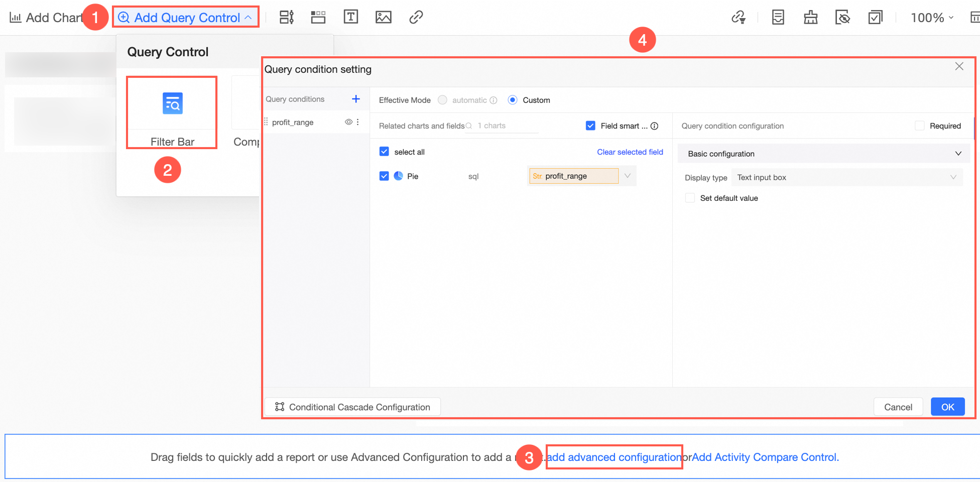Confirm with the OK button
This screenshot has width=980, height=482.
pos(948,407)
